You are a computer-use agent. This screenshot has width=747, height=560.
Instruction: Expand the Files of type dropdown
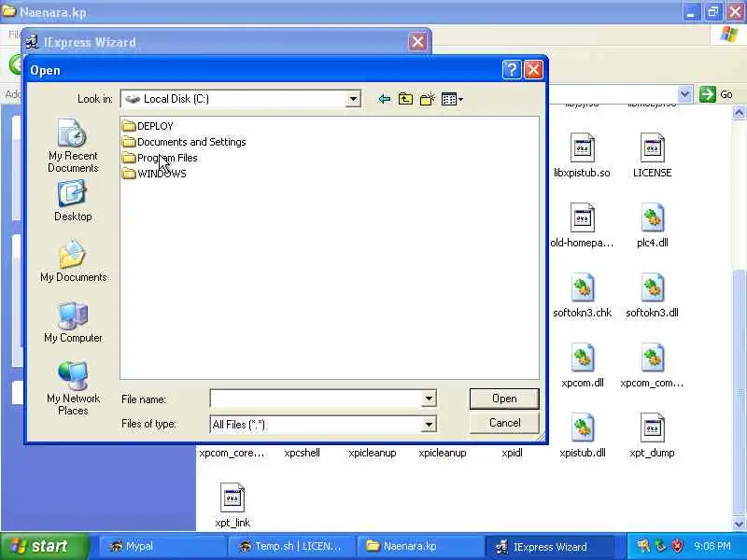point(429,424)
